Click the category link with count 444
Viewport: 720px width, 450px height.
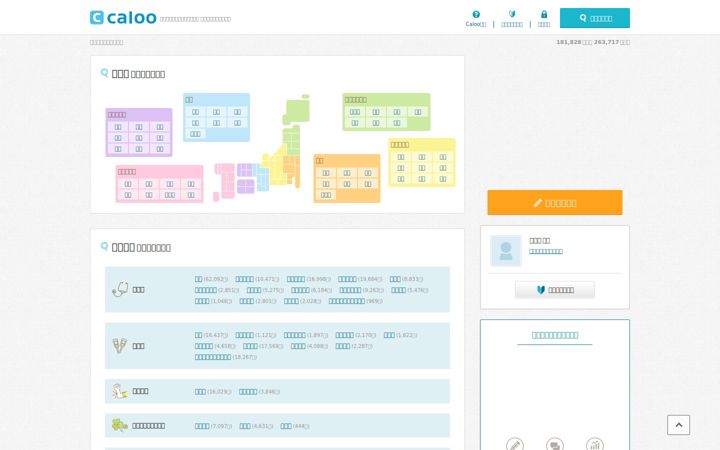pos(286,426)
